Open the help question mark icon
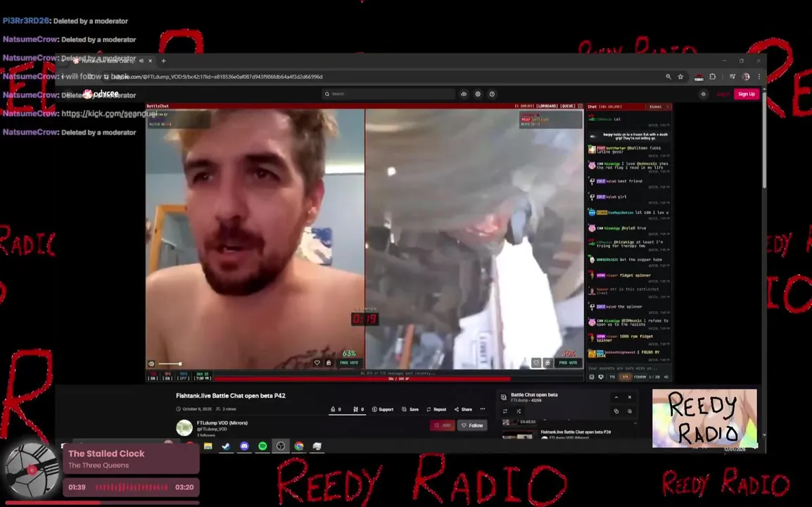 492,94
